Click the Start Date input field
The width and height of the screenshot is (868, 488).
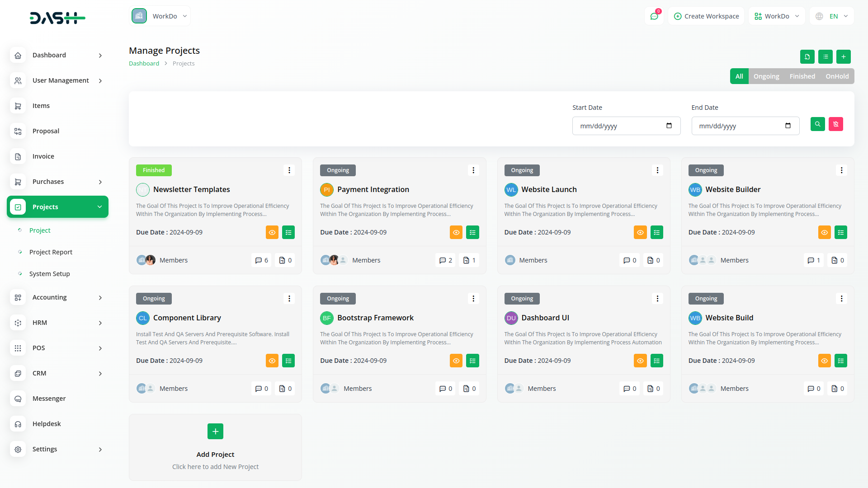click(626, 126)
